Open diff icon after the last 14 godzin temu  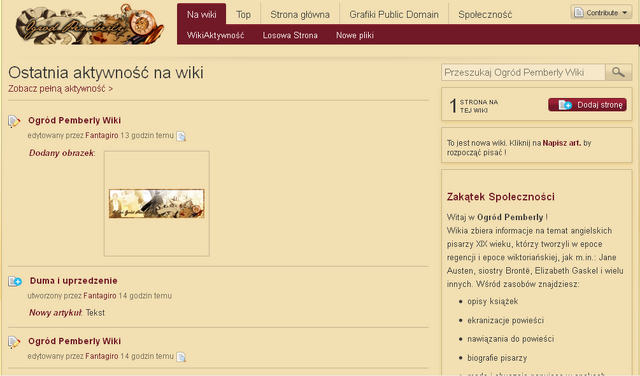181,357
